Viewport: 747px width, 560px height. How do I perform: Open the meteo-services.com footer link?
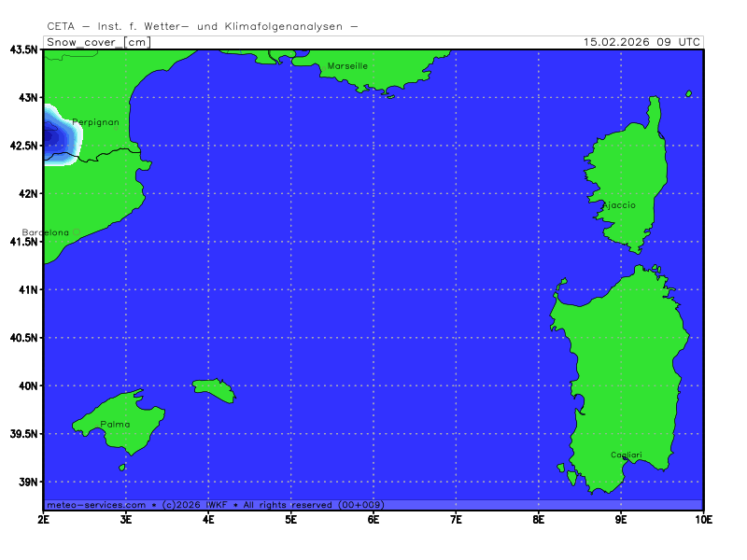click(95, 505)
